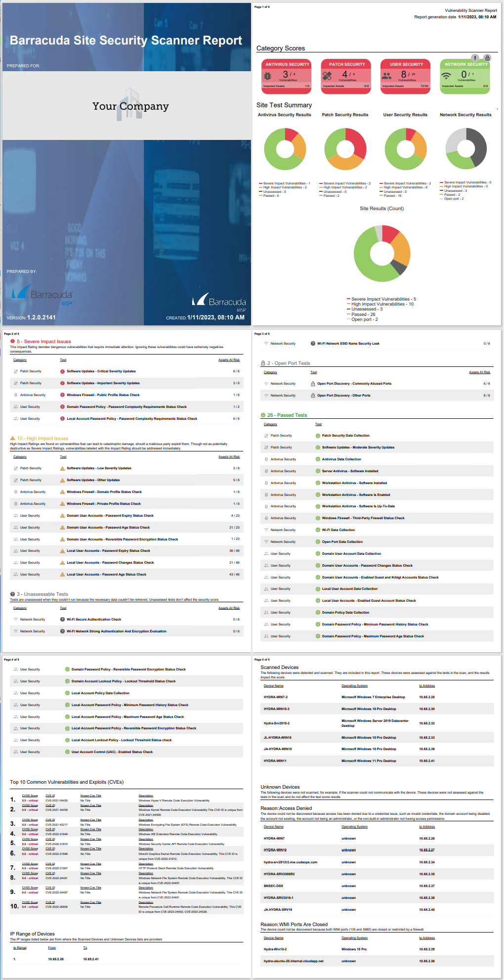Click the people icon on the User Security card

tap(387, 76)
